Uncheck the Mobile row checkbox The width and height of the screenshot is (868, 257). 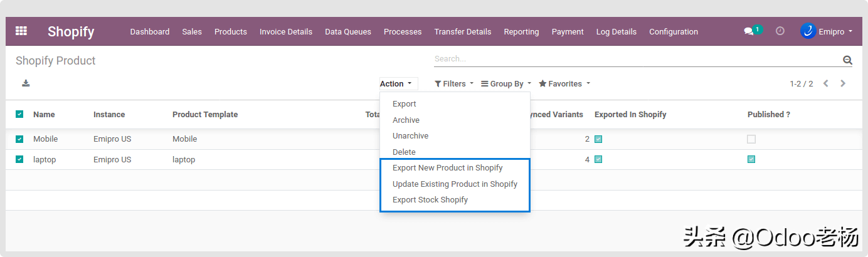tap(19, 139)
